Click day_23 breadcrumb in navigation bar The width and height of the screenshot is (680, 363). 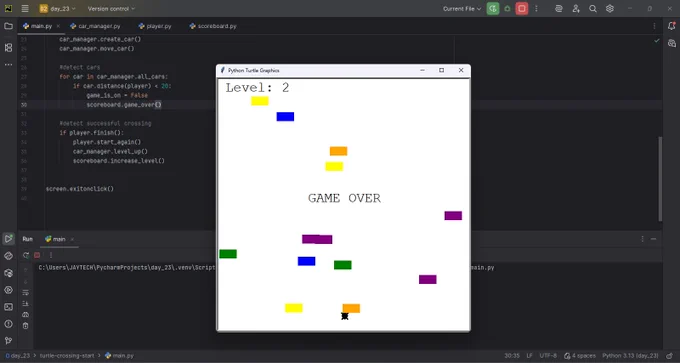[x=18, y=356]
